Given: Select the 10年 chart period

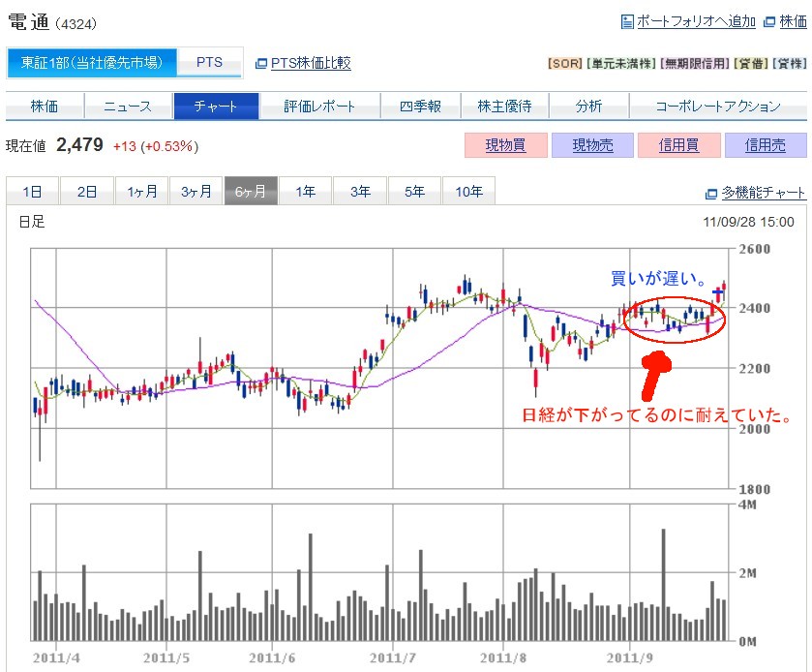Looking at the screenshot, I should 469,191.
